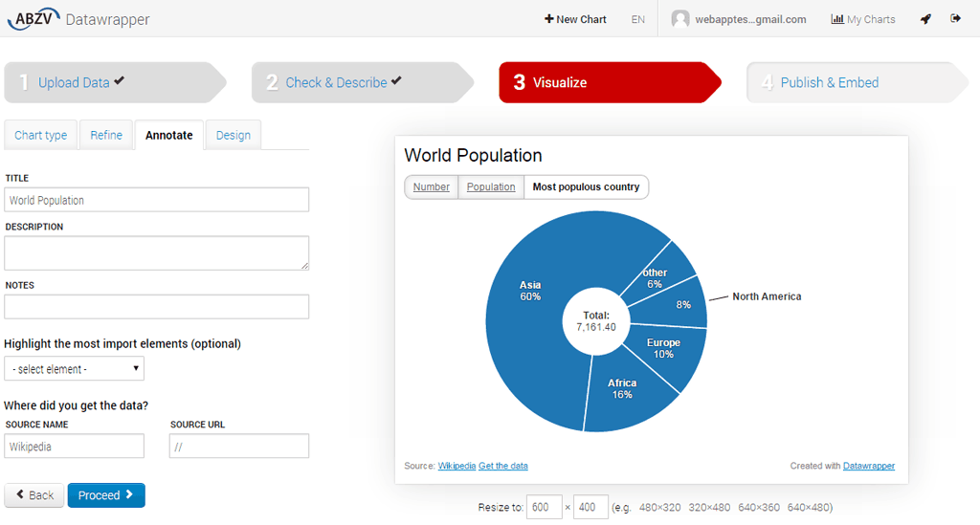Click the Total 7,161.40 center label
The image size is (980, 525).
[596, 321]
